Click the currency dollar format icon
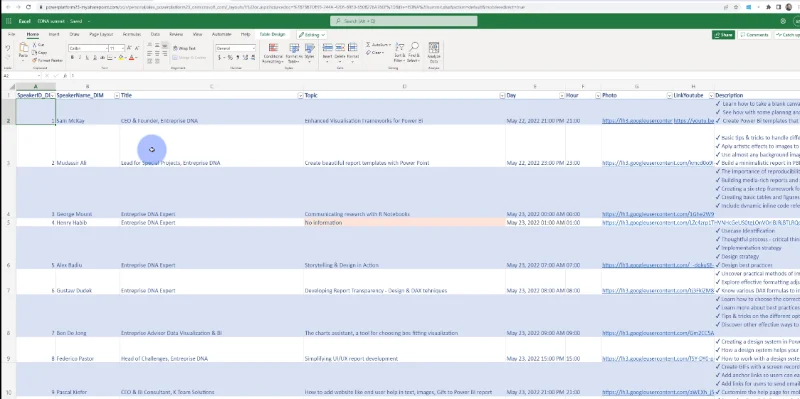Image resolution: width=800 pixels, height=399 pixels. coord(220,58)
